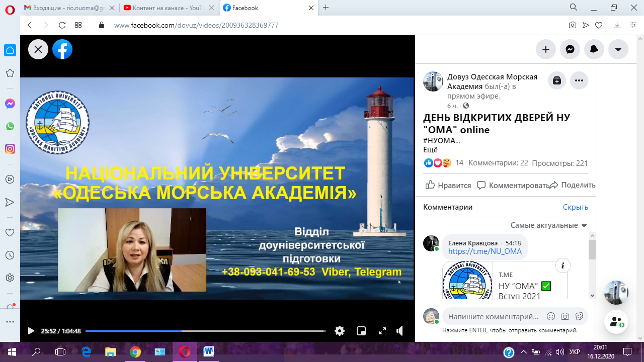The image size is (644, 362).
Task: Add a sticker to comment
Action: 579,317
